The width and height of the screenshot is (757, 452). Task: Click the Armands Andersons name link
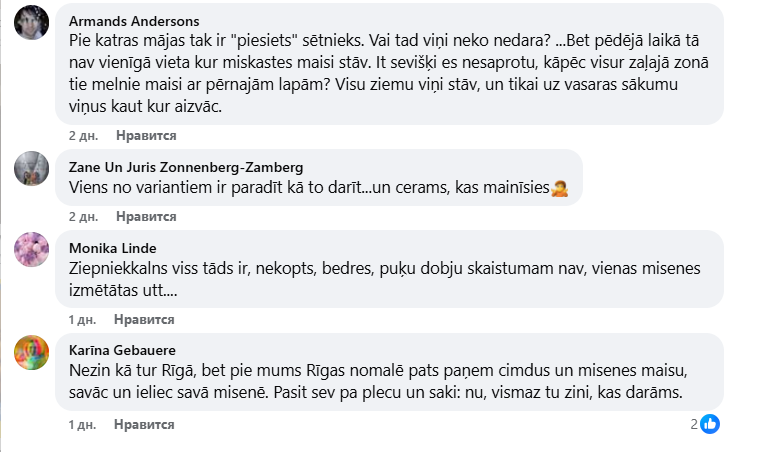(134, 21)
